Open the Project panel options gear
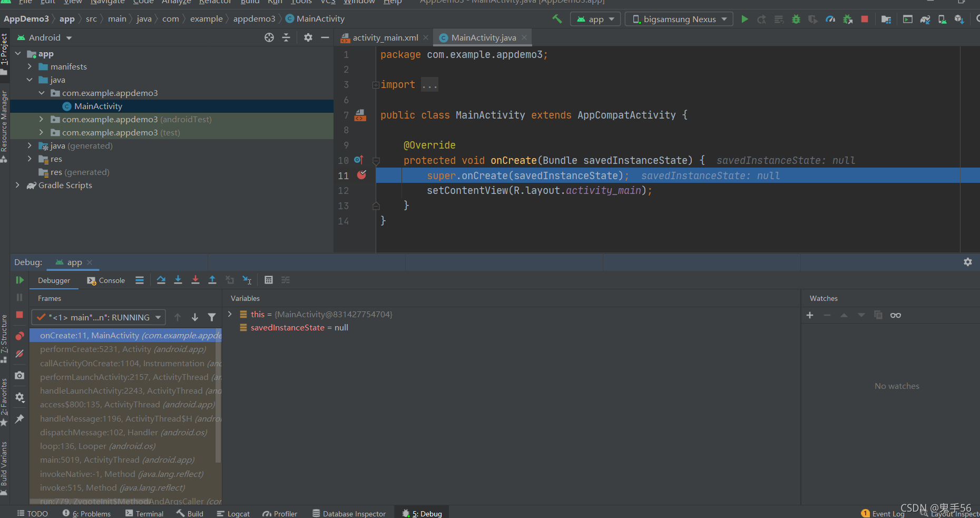The height and width of the screenshot is (518, 980). pyautogui.click(x=308, y=37)
